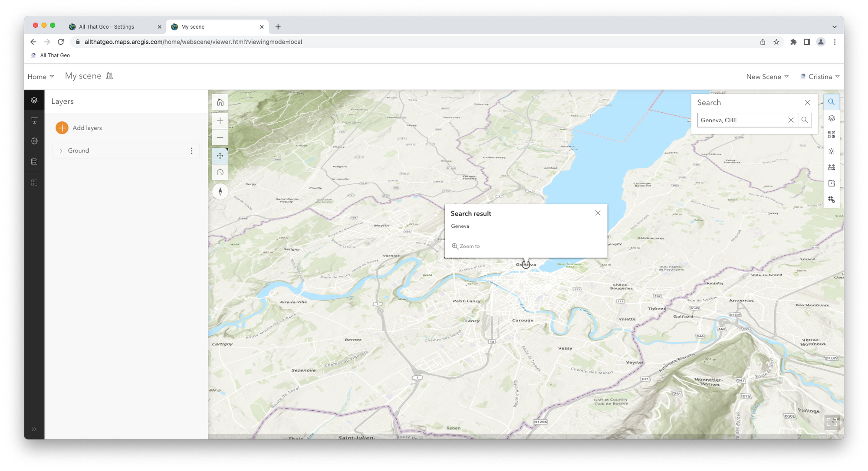Toggle the Search tool magnifier on right toolbar
This screenshot has width=868, height=471.
[831, 102]
